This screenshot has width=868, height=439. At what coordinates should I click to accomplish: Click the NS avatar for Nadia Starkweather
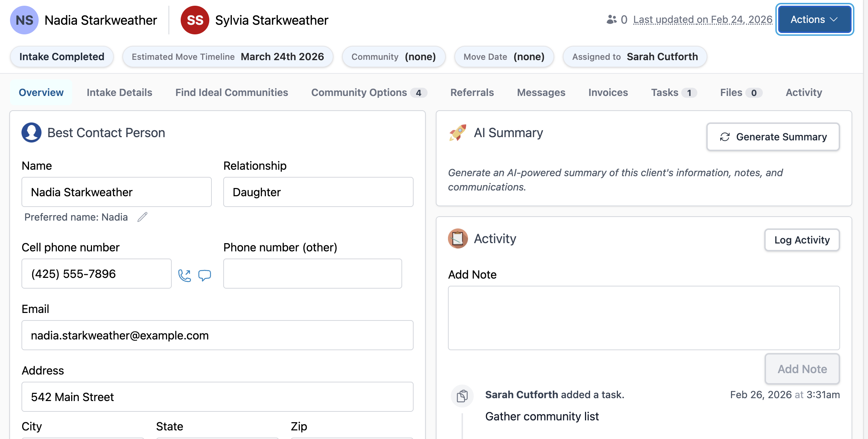pyautogui.click(x=24, y=20)
